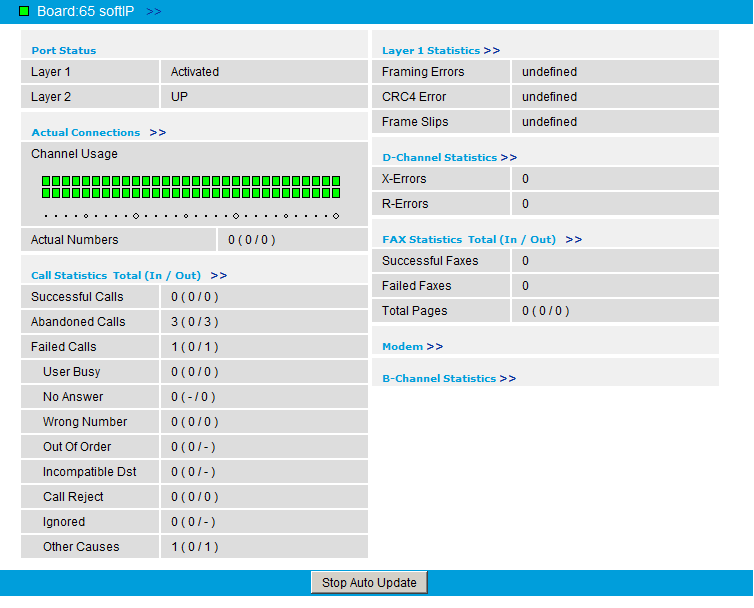Select first green channel square in bottom row

click(46, 192)
